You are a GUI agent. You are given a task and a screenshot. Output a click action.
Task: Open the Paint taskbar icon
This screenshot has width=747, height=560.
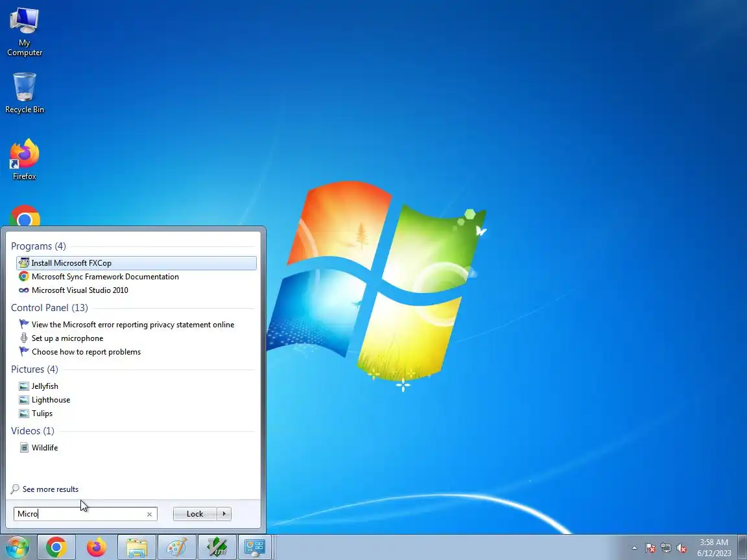click(176, 547)
